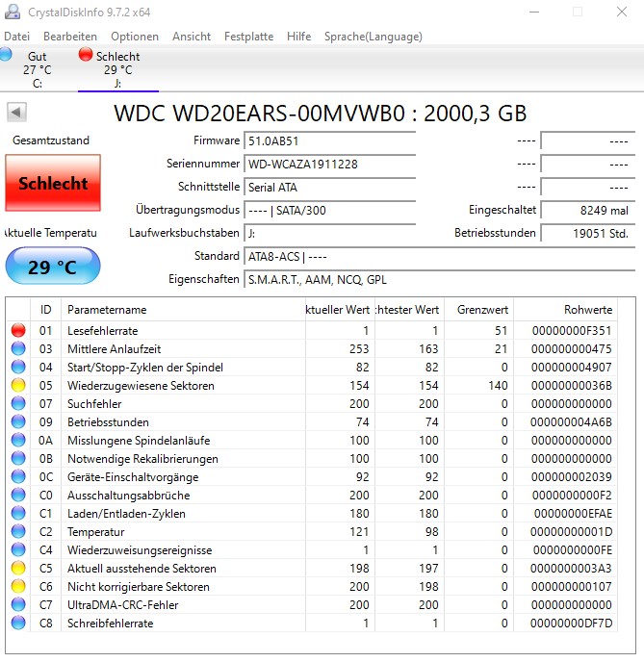Screen dimensions: 644x662
Task: Click the Lesefehlerrate parameter name
Action: [103, 331]
